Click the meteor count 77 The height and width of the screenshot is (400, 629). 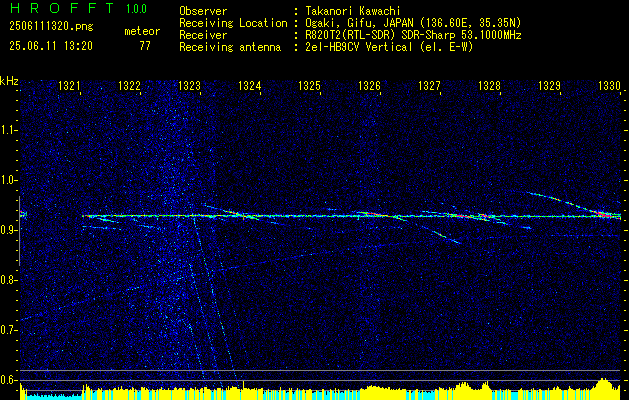pyautogui.click(x=145, y=46)
